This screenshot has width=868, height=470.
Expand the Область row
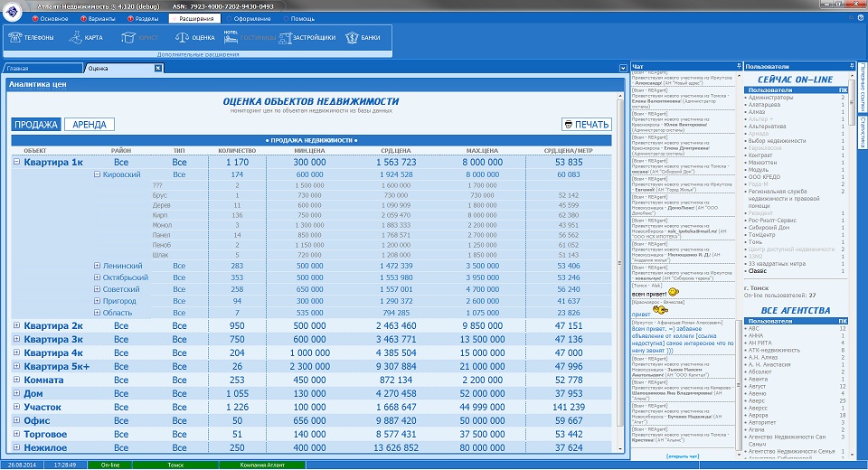pos(97,313)
